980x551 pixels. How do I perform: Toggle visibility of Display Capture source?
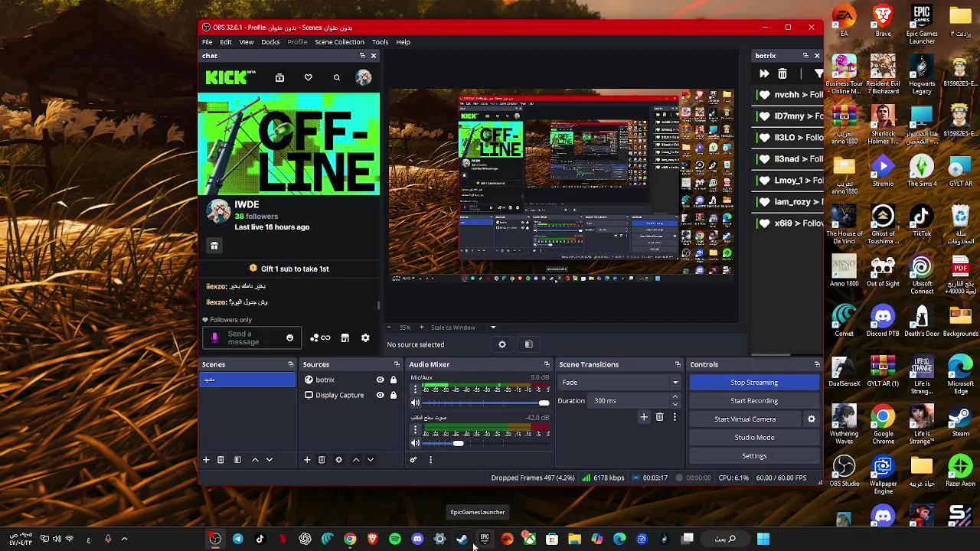click(x=380, y=395)
